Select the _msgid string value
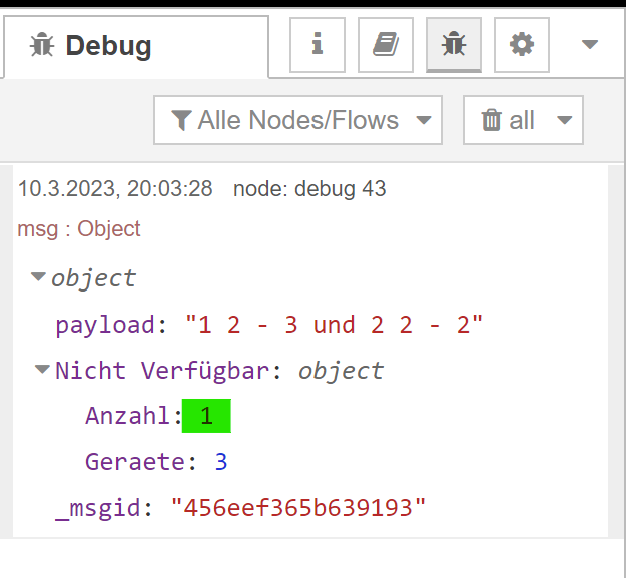 coord(298,508)
